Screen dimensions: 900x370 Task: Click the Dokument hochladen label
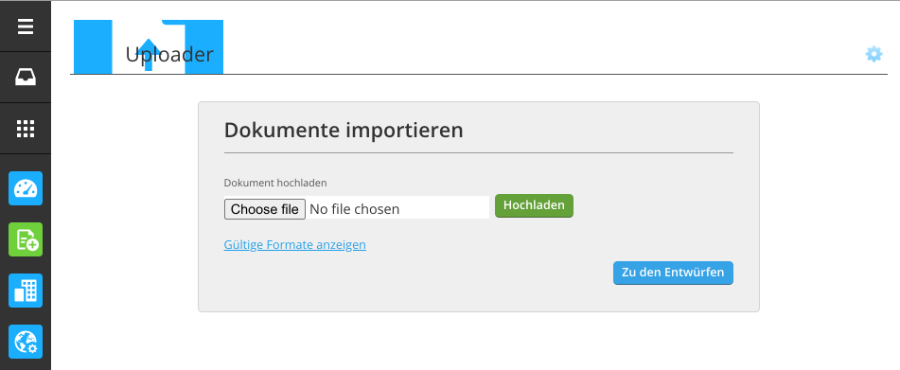(275, 183)
